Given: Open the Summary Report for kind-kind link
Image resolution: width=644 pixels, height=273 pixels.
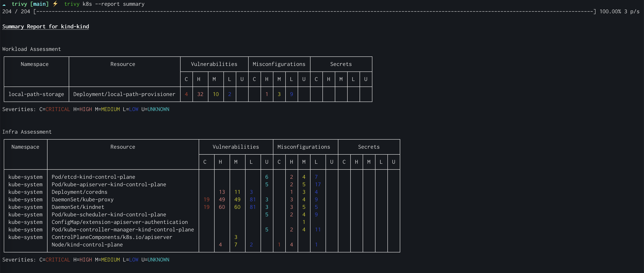Looking at the screenshot, I should pos(46,27).
